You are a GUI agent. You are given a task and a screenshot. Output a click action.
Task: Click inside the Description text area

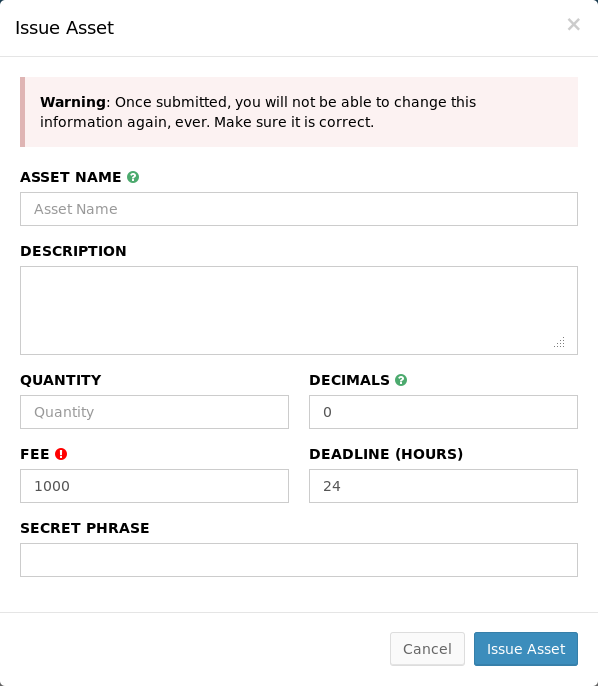tap(299, 310)
